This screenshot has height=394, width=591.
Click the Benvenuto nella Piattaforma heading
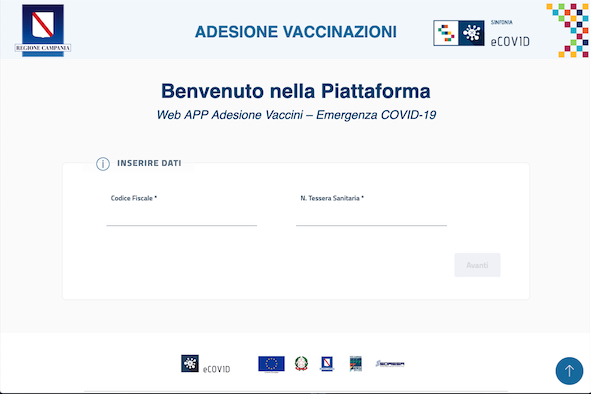point(296,91)
